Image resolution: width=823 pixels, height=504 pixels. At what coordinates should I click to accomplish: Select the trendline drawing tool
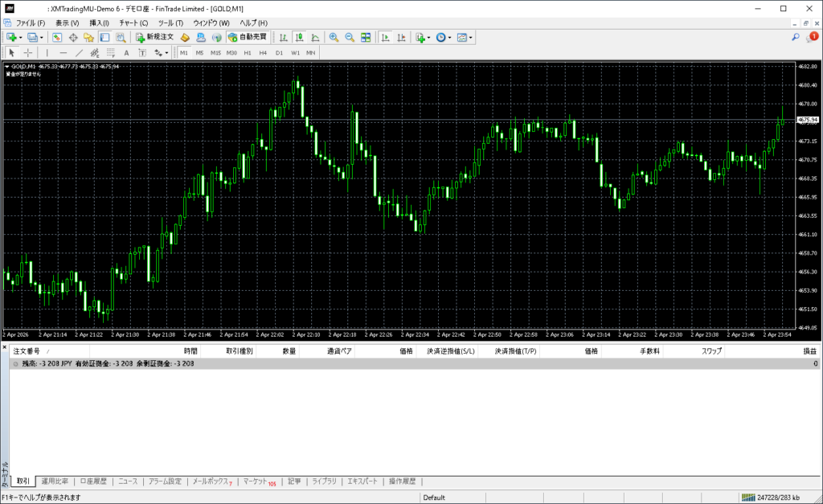(x=79, y=53)
